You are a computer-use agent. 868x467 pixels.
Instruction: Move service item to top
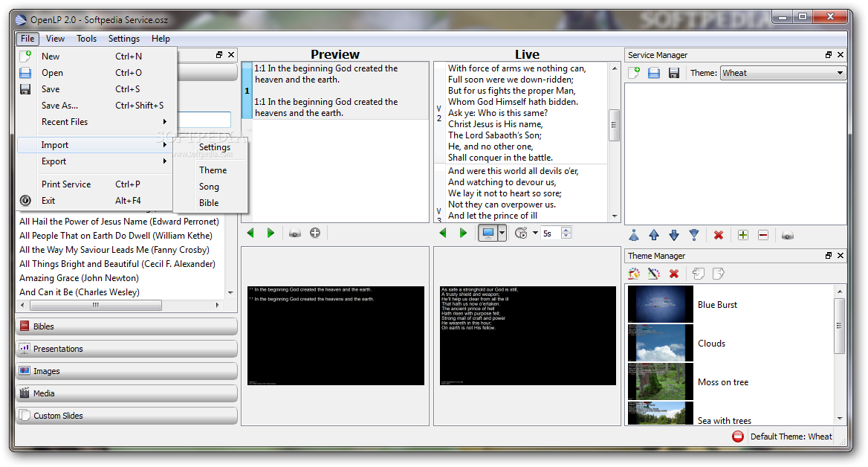634,236
